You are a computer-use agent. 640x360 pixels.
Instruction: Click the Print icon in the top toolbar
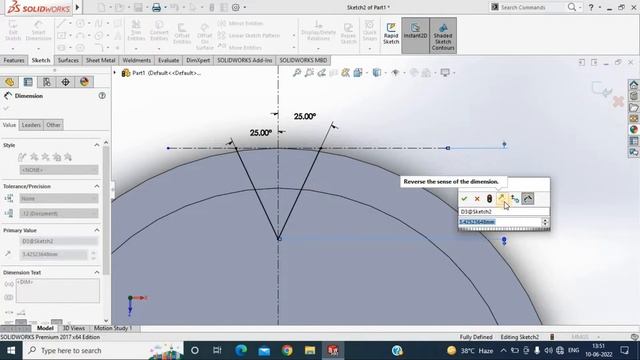pos(156,7)
